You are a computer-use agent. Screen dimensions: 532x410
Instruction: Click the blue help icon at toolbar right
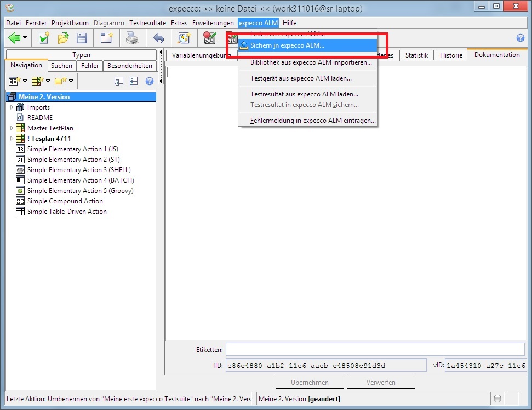[x=520, y=38]
